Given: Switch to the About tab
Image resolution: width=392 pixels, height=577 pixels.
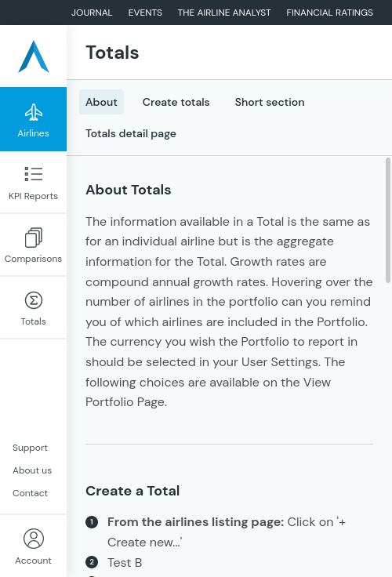Looking at the screenshot, I should coord(102,102).
